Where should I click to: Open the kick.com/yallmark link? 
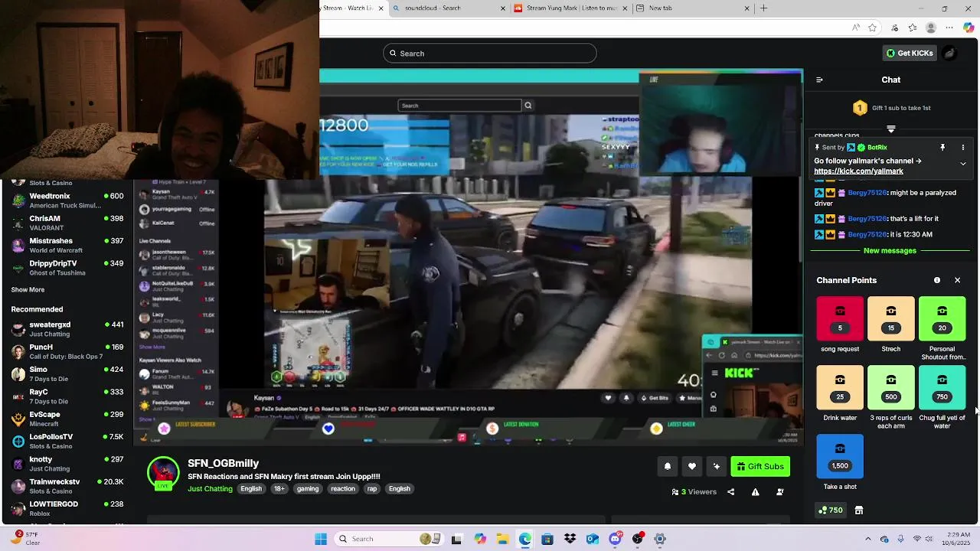[858, 171]
